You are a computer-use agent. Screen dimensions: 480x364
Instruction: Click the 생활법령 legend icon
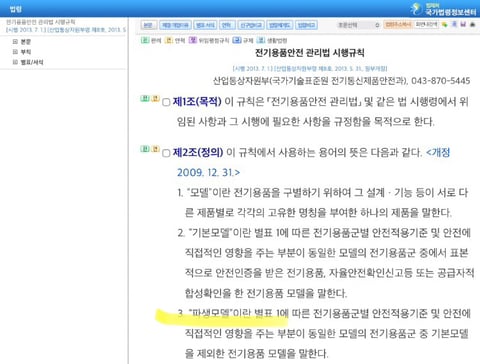pyautogui.click(x=261, y=40)
